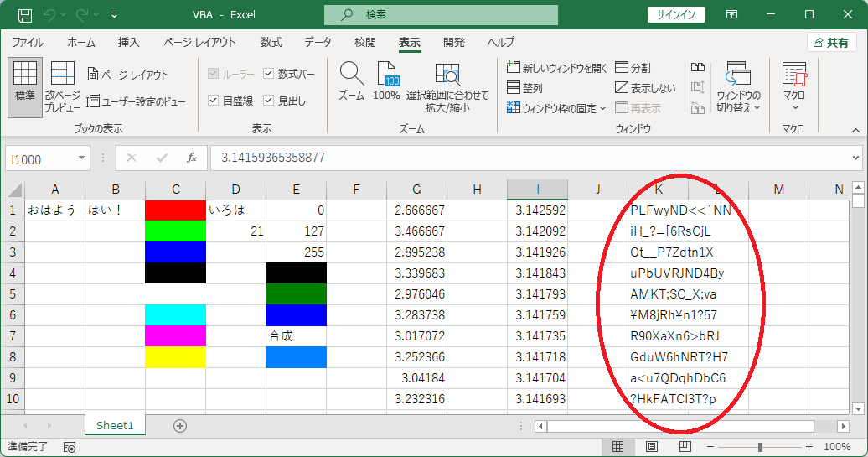
Task: Click the 100% zoom icon in ribbon
Action: pos(387,74)
